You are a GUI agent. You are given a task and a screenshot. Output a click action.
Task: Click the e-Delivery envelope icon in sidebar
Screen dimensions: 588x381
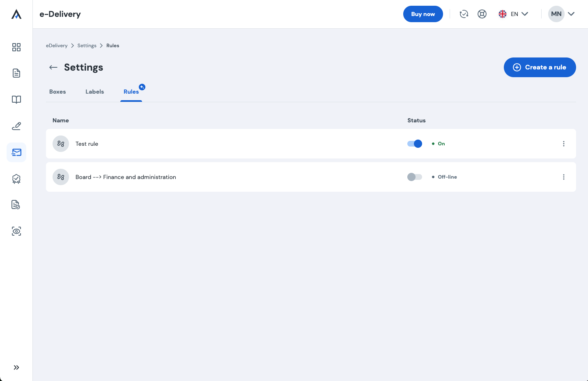(16, 152)
